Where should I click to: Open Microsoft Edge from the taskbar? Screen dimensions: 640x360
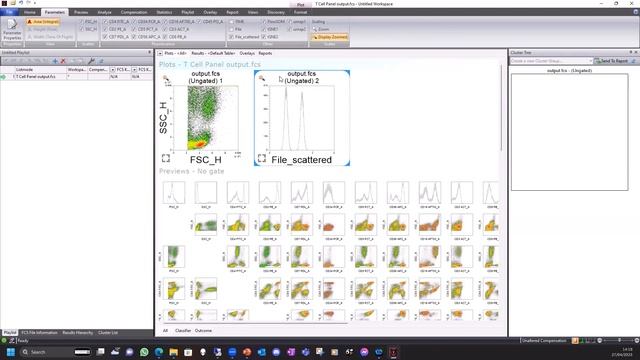159,352
